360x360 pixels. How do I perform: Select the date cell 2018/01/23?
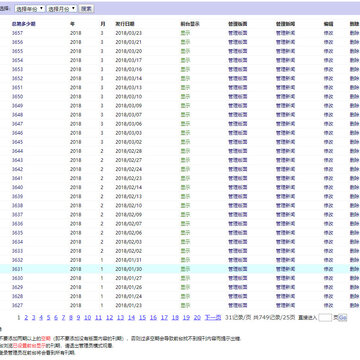click(129, 305)
